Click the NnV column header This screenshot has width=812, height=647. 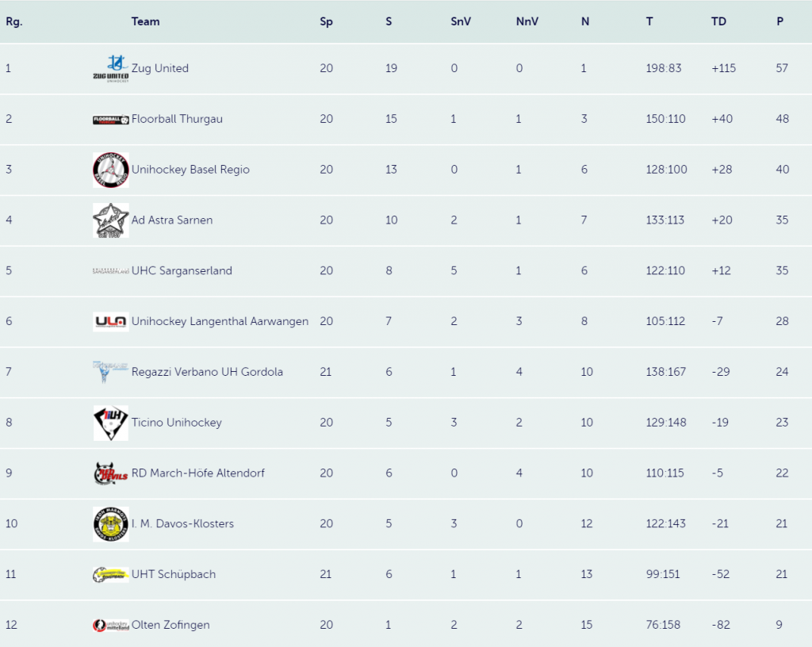(527, 21)
